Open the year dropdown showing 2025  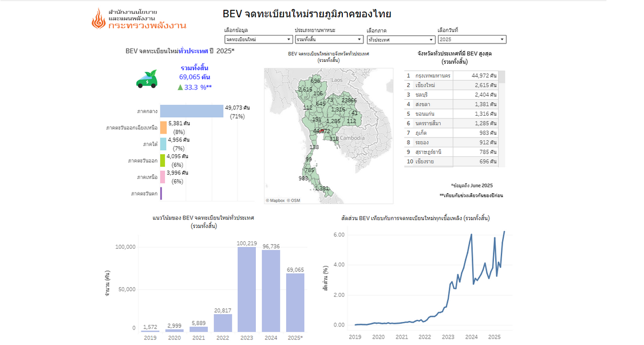472,40
